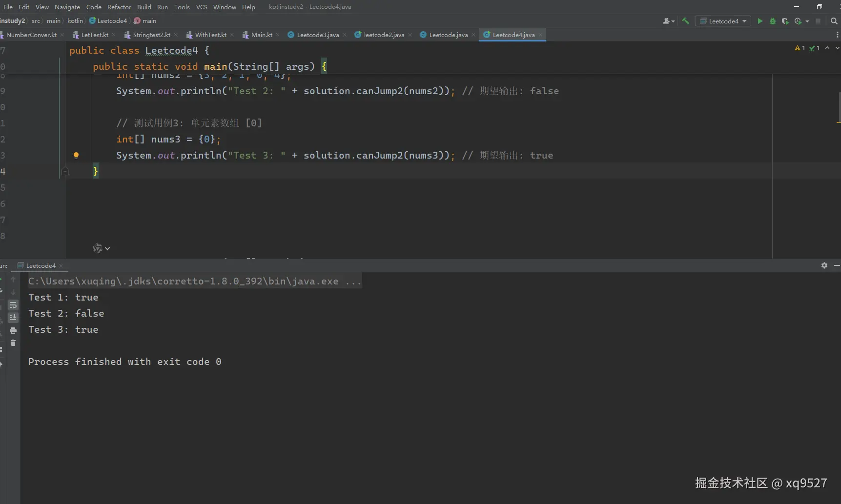The height and width of the screenshot is (504, 841).
Task: Click the collapse fold marker in gutter
Action: pyautogui.click(x=65, y=171)
